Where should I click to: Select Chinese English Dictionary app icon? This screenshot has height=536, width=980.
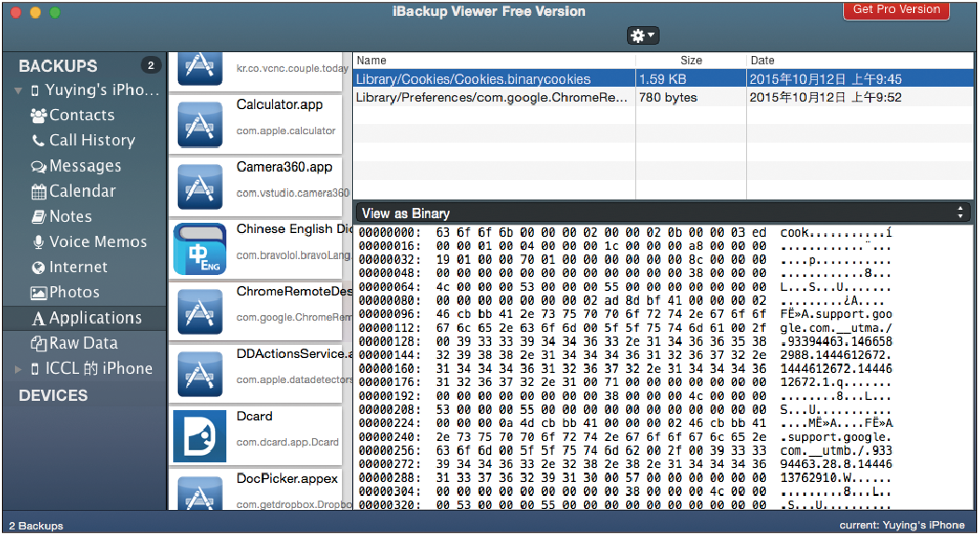click(x=199, y=249)
